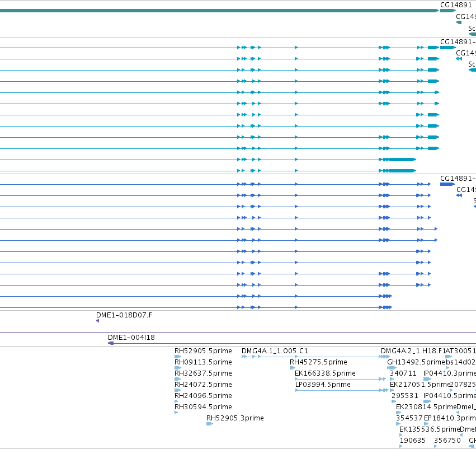Click the arrow glyph under 356750
Viewport: 476px width, 449px height.
point(435,446)
